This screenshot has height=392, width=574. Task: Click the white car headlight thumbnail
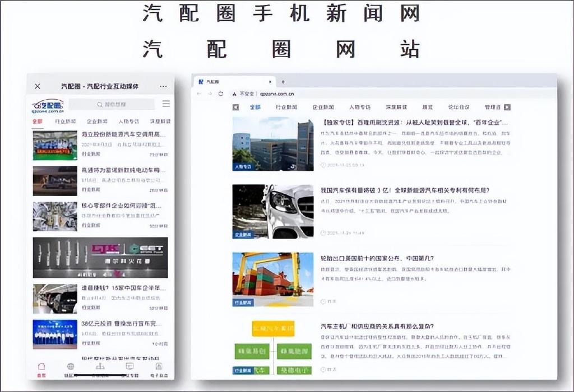coord(273,212)
